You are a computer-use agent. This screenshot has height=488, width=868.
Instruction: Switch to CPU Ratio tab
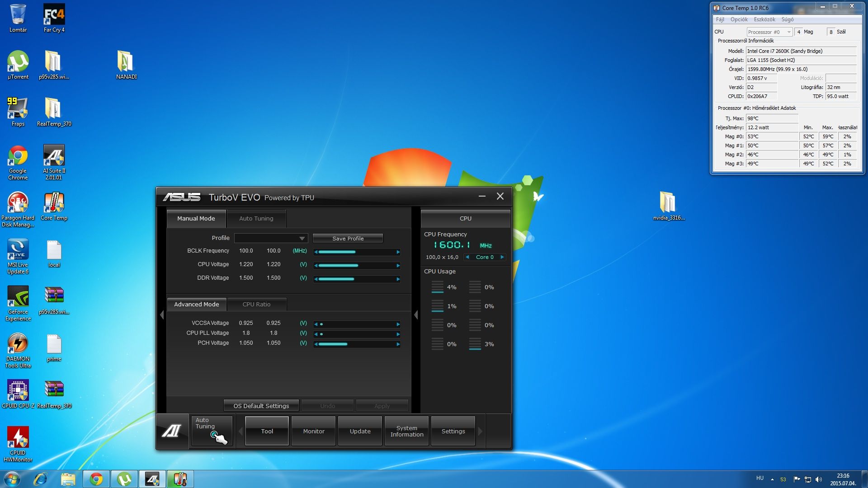pos(256,305)
